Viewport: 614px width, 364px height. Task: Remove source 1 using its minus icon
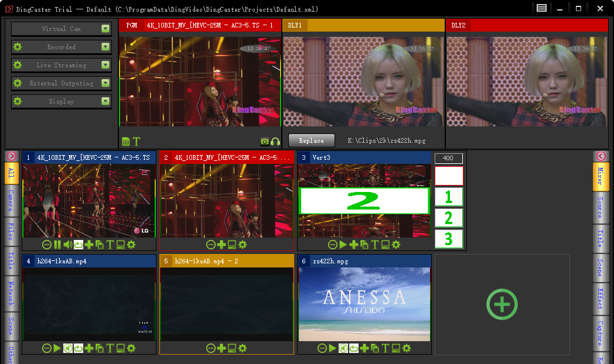pyautogui.click(x=47, y=245)
